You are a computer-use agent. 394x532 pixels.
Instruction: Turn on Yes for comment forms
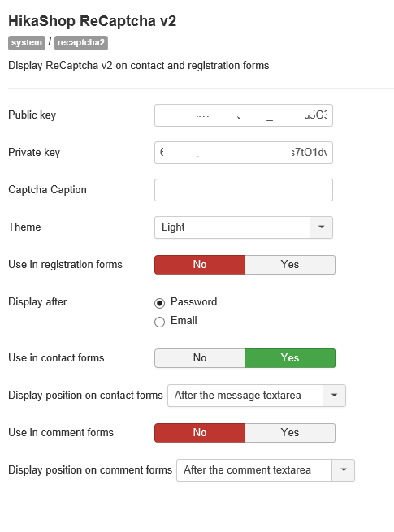click(290, 433)
